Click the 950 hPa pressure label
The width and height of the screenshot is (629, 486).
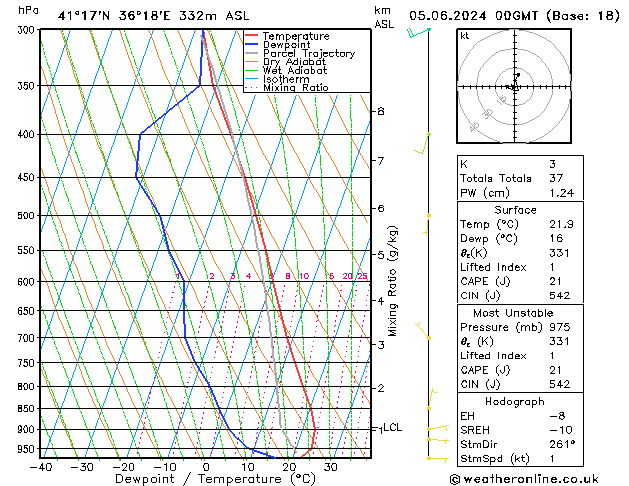click(x=28, y=449)
